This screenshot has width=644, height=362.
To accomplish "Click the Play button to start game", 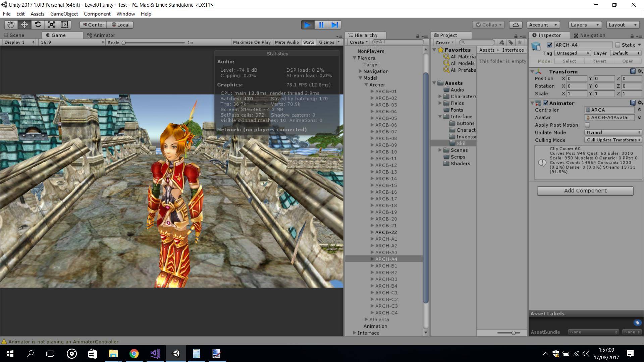I will point(307,24).
